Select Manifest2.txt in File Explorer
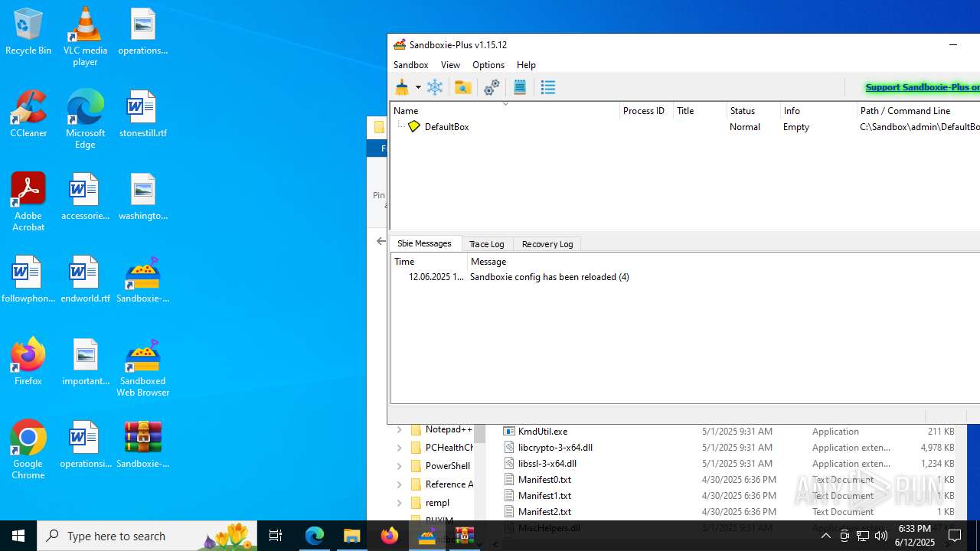 point(544,512)
